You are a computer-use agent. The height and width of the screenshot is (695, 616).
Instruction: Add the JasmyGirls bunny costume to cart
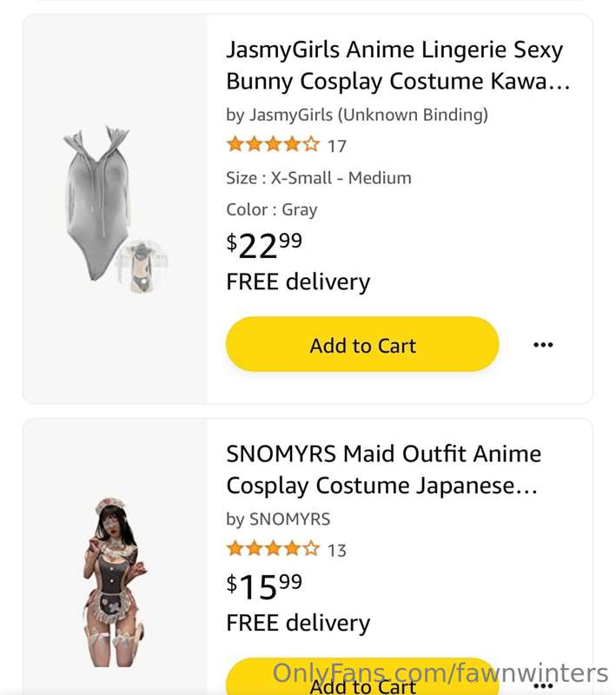pyautogui.click(x=362, y=344)
